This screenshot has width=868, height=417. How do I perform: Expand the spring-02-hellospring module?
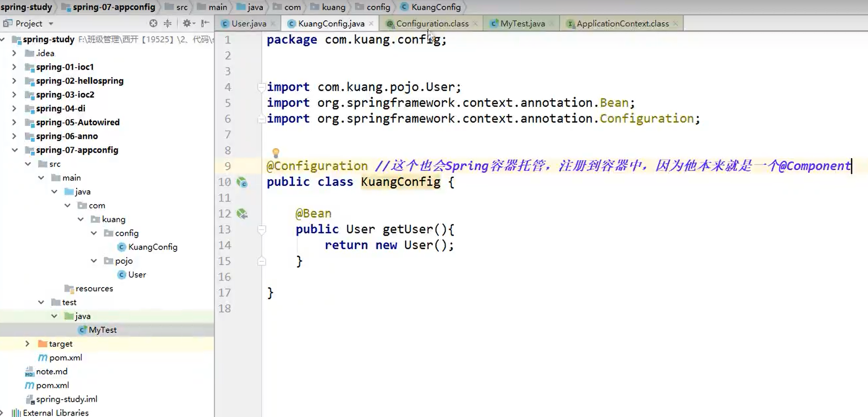14,81
